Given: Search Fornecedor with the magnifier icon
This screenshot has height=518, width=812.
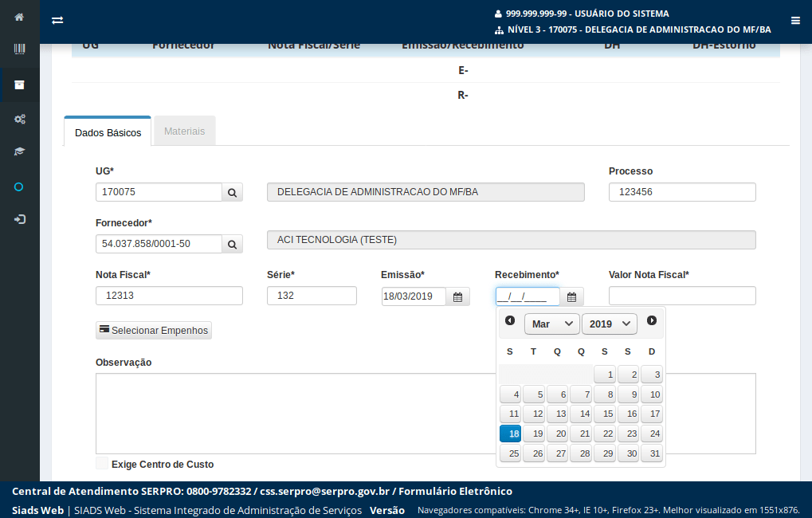Looking at the screenshot, I should coord(233,244).
